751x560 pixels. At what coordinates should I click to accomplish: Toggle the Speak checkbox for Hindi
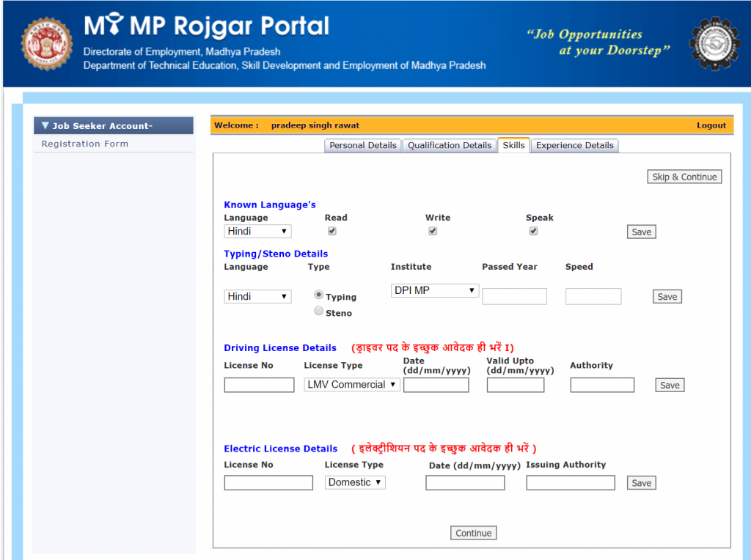[x=533, y=231]
